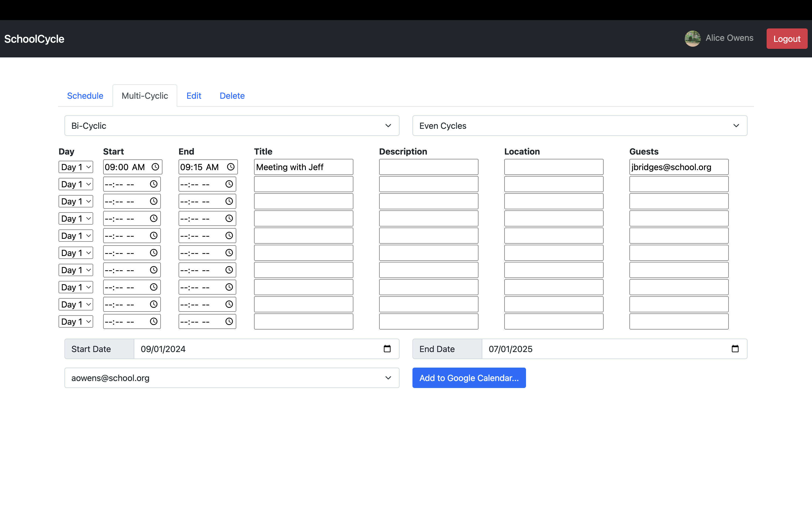Click the clock icon in second row Start field
This screenshot has width=812, height=527.
pos(154,184)
